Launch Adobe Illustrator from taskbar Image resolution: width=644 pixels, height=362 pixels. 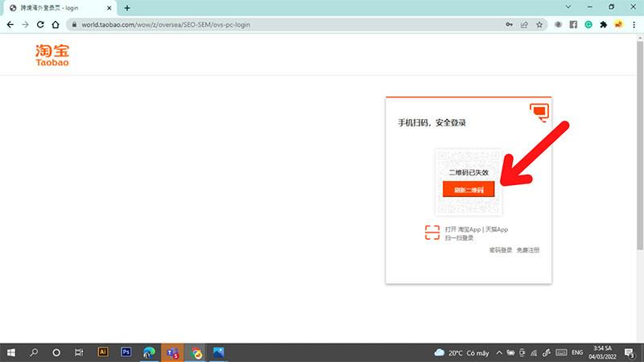pyautogui.click(x=103, y=352)
